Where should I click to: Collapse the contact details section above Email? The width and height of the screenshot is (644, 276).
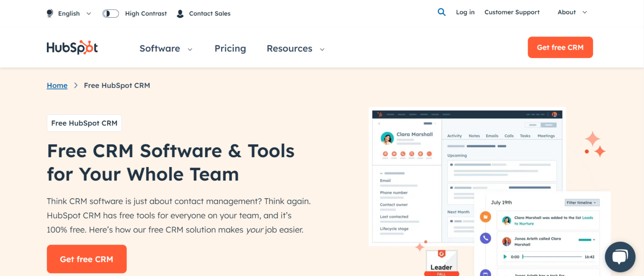tap(381, 173)
